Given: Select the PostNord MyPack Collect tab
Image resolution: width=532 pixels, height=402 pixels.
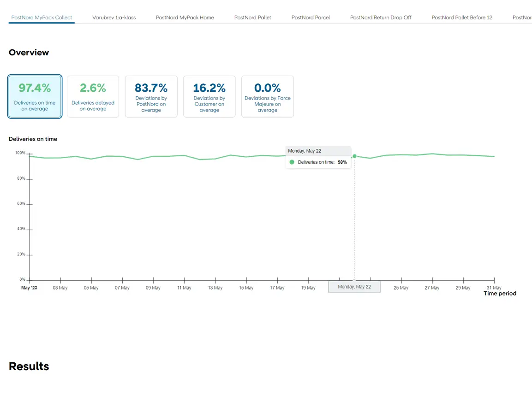Looking at the screenshot, I should tap(42, 18).
